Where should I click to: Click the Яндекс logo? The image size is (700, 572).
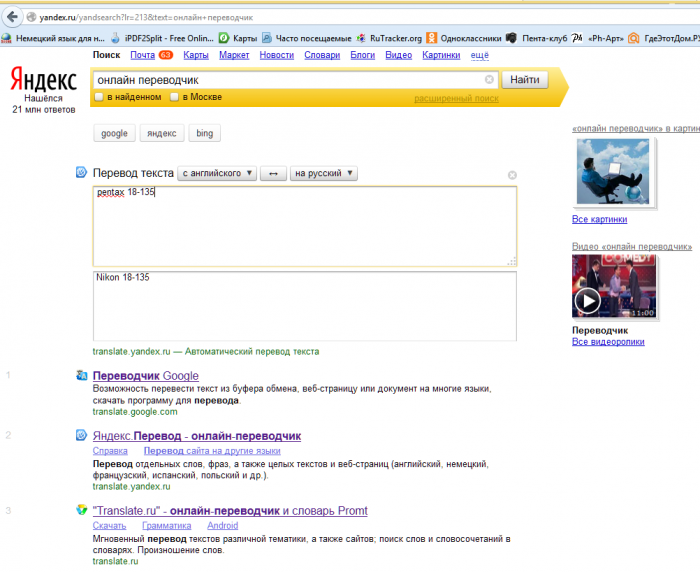pos(43,79)
